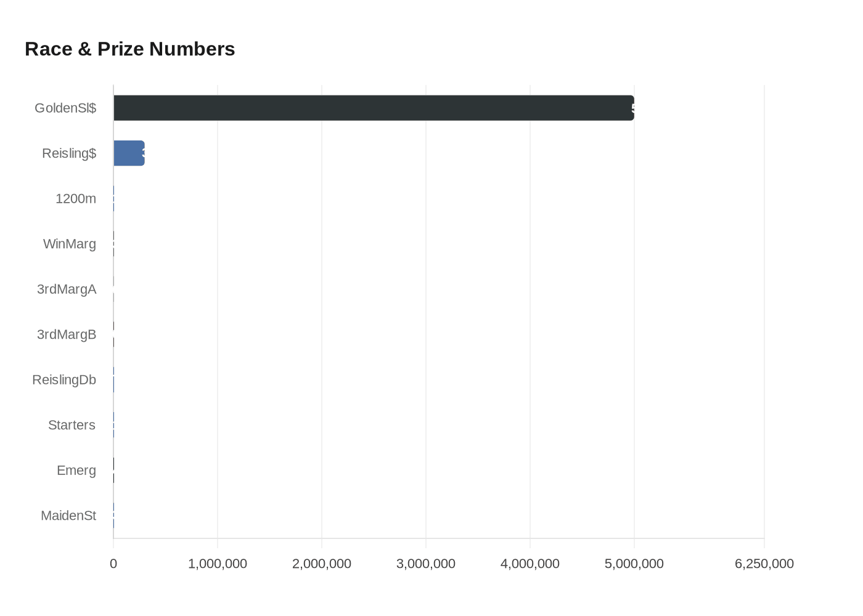The height and width of the screenshot is (616, 863).
Task: Click the 5,000,000 axis tick label
Action: (x=634, y=562)
